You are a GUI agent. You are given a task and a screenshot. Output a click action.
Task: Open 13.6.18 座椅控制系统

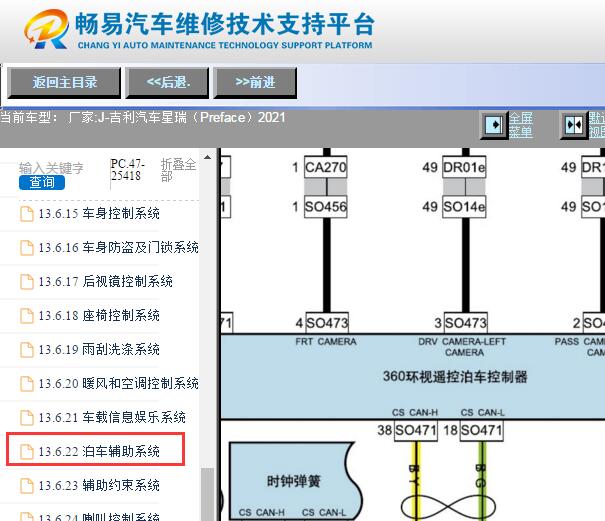point(99,315)
